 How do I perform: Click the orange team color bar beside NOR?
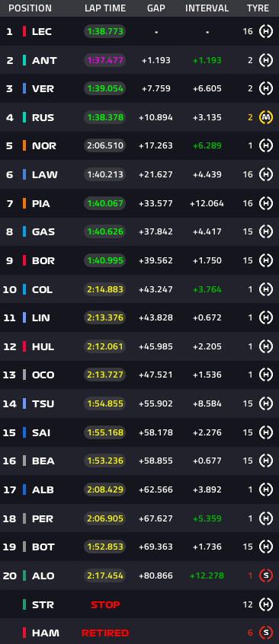(x=24, y=146)
